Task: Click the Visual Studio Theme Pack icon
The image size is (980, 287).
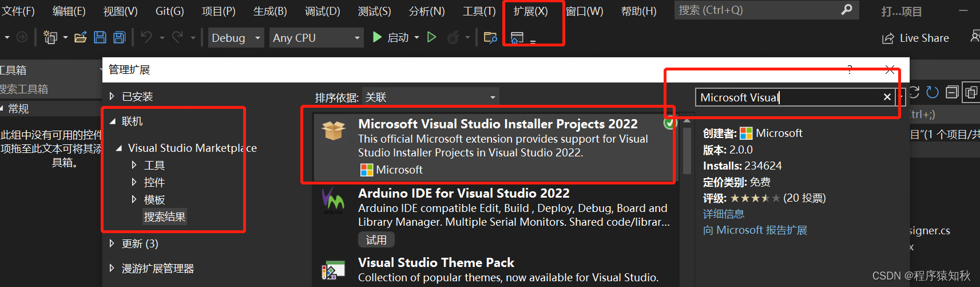Action: click(333, 270)
